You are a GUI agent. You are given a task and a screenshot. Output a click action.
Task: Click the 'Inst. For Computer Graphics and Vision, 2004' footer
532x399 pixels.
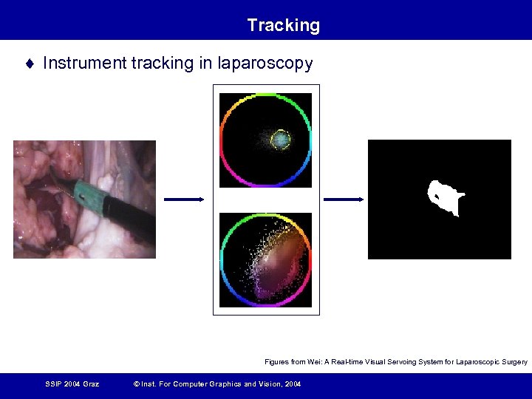coord(217,384)
